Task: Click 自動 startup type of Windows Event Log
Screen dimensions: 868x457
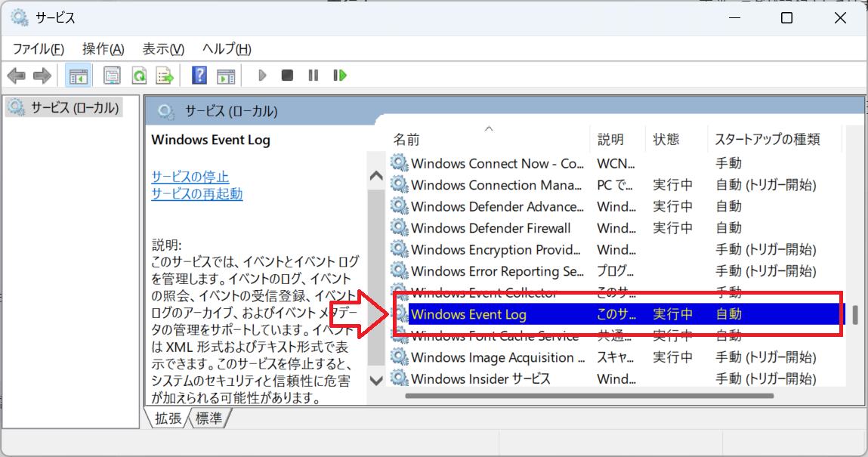Action: click(x=728, y=314)
